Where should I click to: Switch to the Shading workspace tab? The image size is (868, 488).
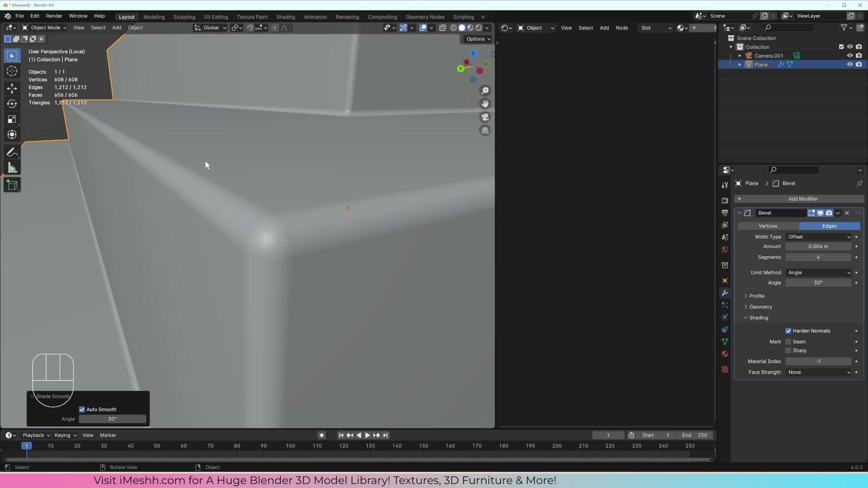coord(285,17)
